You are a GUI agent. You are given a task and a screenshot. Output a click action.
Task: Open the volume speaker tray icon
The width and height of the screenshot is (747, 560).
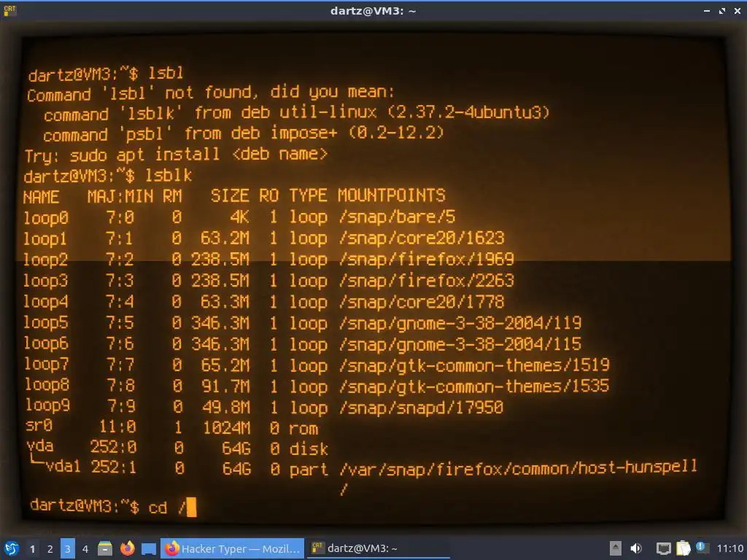pos(636,548)
